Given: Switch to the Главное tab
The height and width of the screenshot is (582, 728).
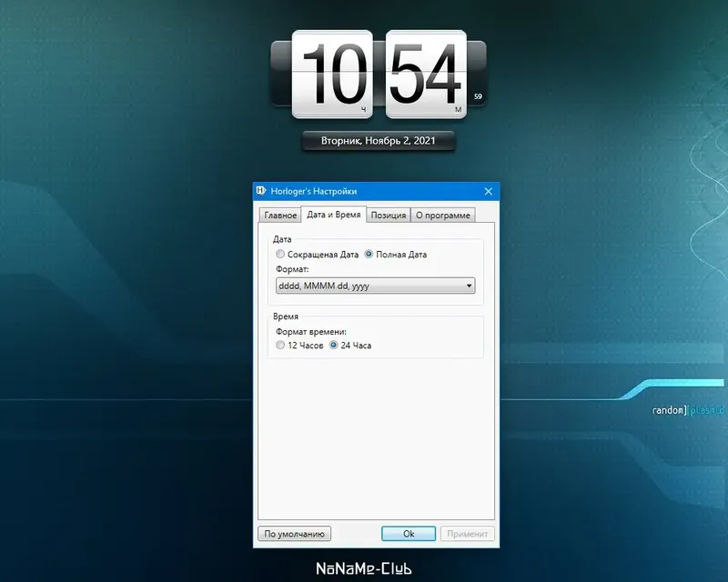Looking at the screenshot, I should [280, 215].
